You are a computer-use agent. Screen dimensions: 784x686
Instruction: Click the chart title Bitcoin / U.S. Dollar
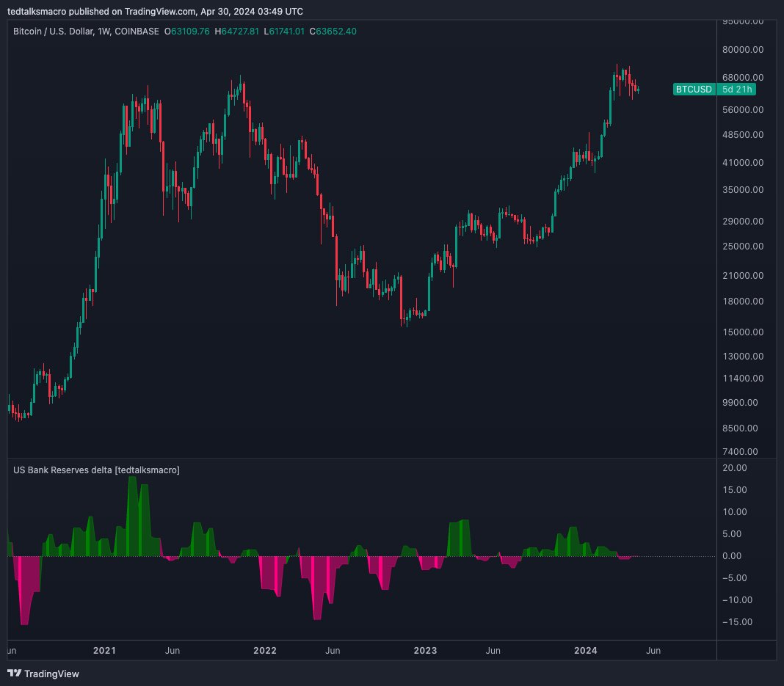point(53,31)
